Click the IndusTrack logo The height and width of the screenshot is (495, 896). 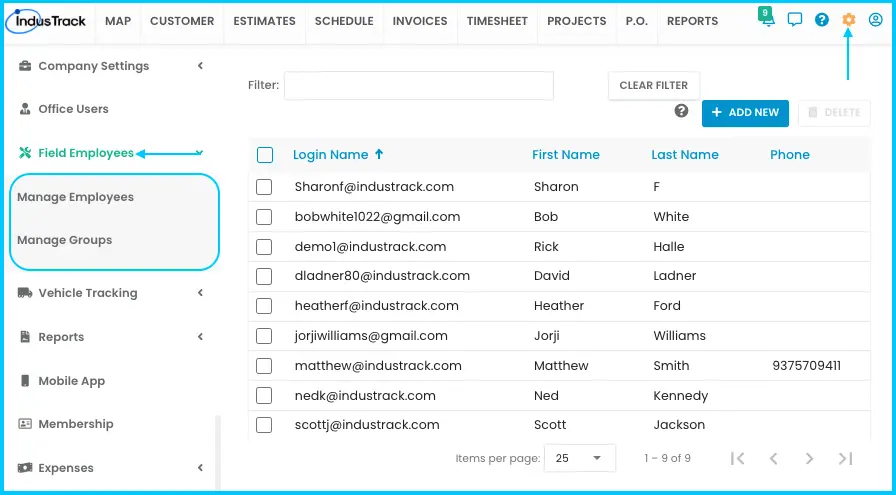[45, 21]
